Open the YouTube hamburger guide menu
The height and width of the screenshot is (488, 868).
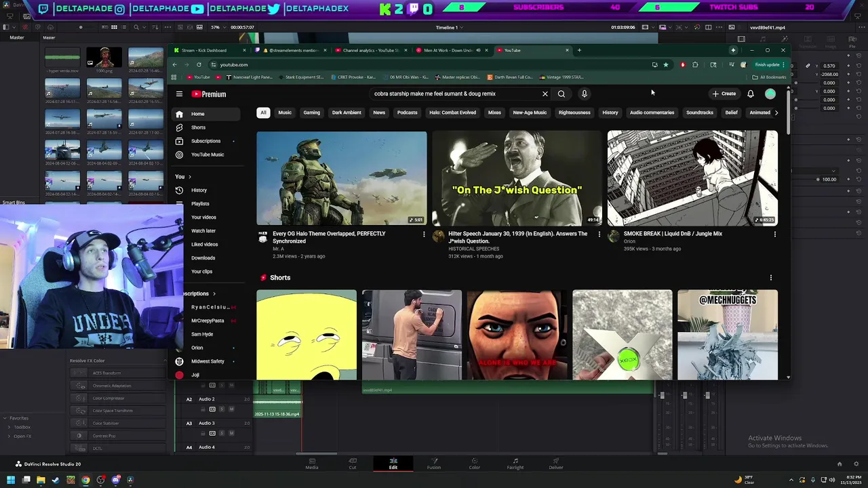179,94
